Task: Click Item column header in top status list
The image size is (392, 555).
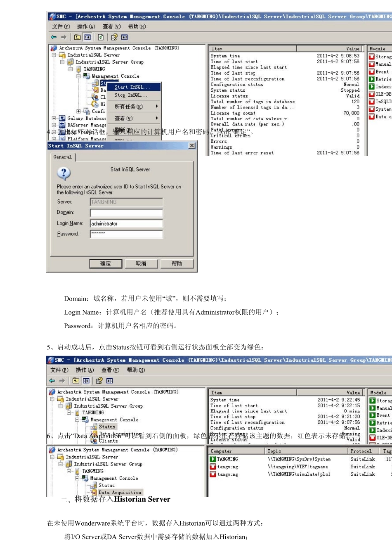Action: coord(253,49)
